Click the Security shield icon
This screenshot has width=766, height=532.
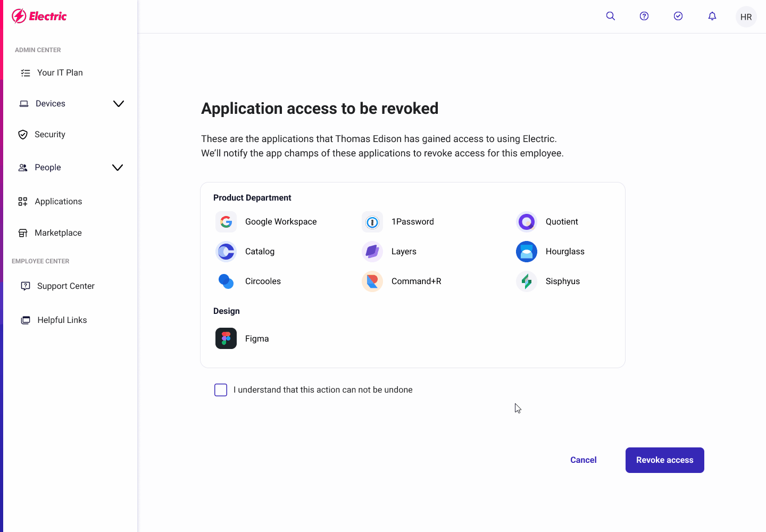(23, 135)
